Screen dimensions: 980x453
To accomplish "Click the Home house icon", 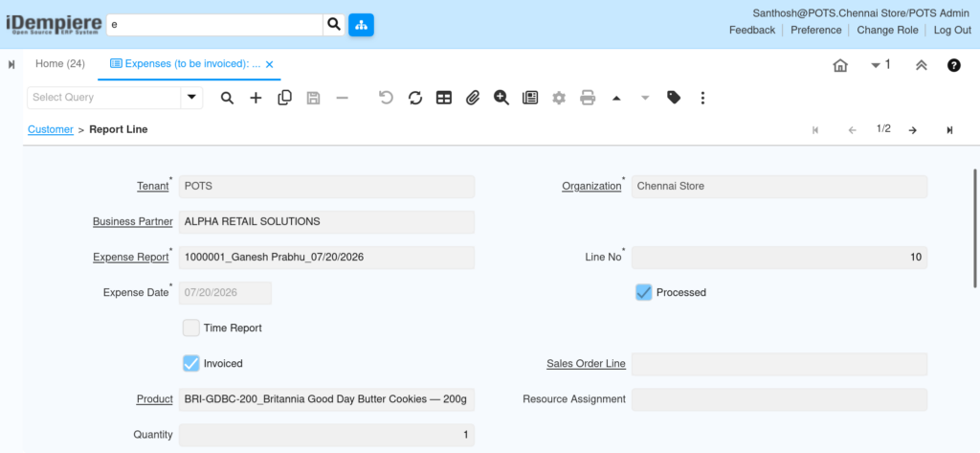I will coord(840,65).
